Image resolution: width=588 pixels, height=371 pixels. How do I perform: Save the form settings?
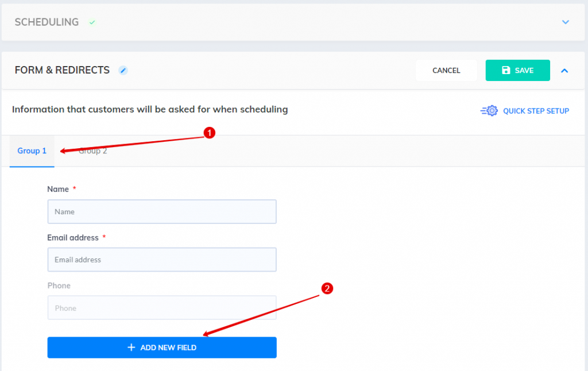[x=517, y=70]
